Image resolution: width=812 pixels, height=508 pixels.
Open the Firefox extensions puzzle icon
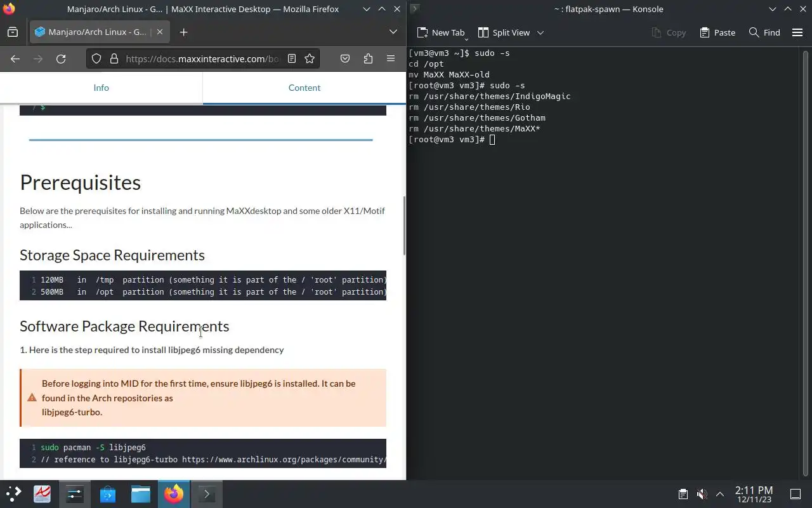coord(368,58)
